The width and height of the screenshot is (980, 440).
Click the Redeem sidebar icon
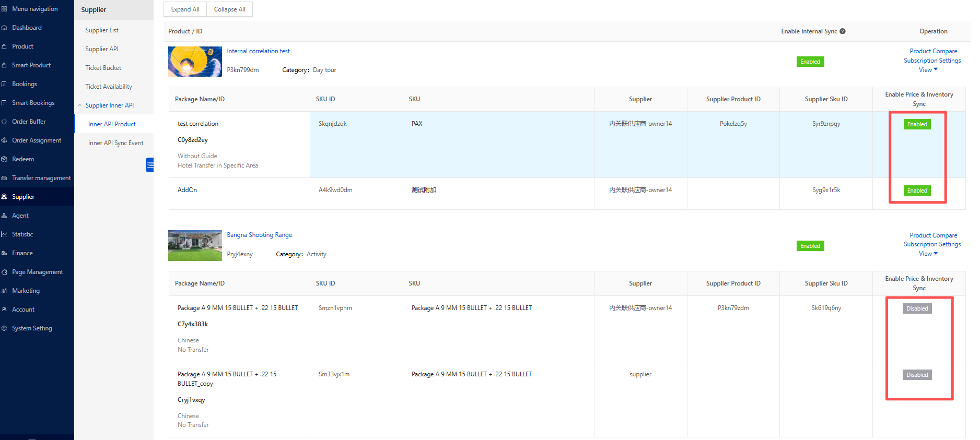pyautogui.click(x=4, y=159)
